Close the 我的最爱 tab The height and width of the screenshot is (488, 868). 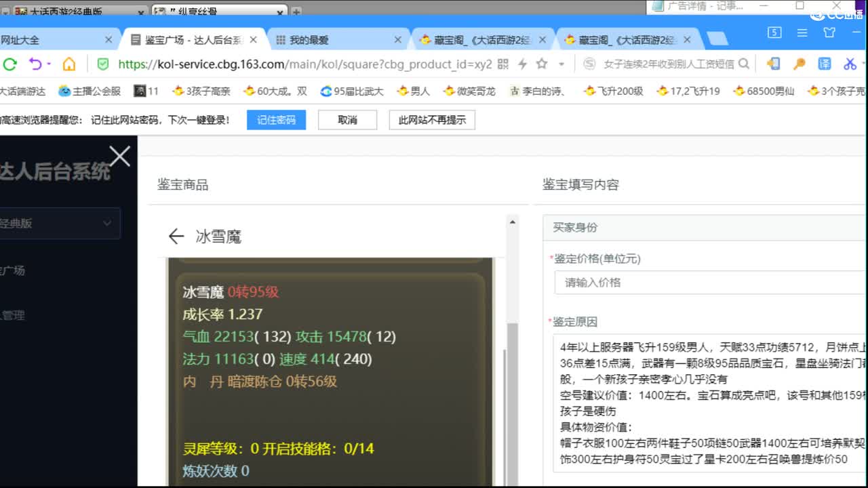click(x=399, y=40)
